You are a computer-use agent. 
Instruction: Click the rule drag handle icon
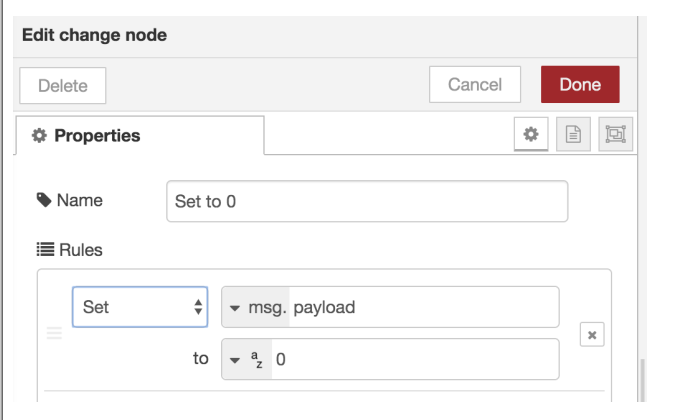[x=54, y=334]
